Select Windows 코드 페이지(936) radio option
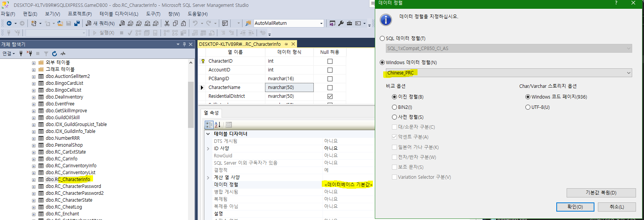Viewport: 644px width, 220px height. coord(528,97)
